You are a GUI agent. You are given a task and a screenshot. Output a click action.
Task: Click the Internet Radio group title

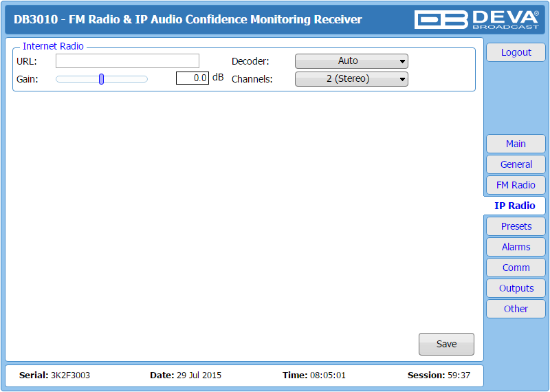click(x=53, y=46)
